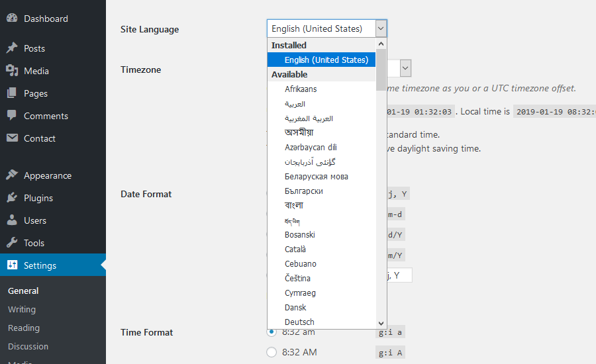Viewport: 596px width, 364px height.
Task: Select Dansk language option
Action: 321,307
